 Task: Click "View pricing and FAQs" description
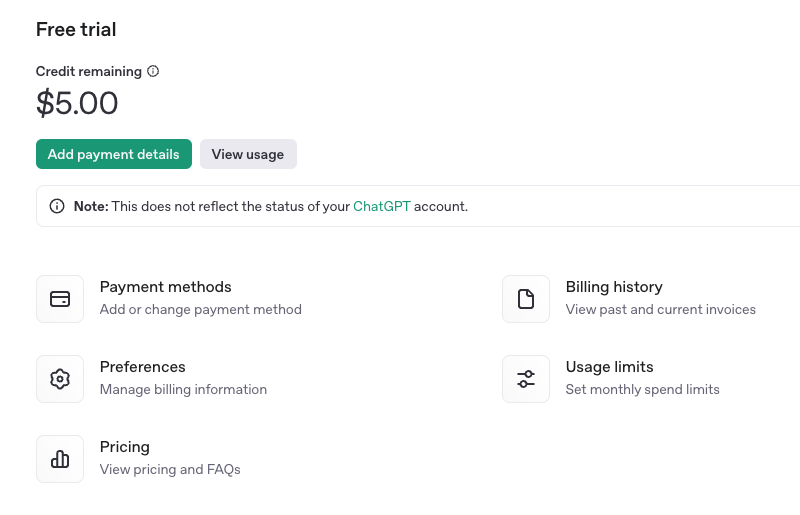(x=170, y=470)
